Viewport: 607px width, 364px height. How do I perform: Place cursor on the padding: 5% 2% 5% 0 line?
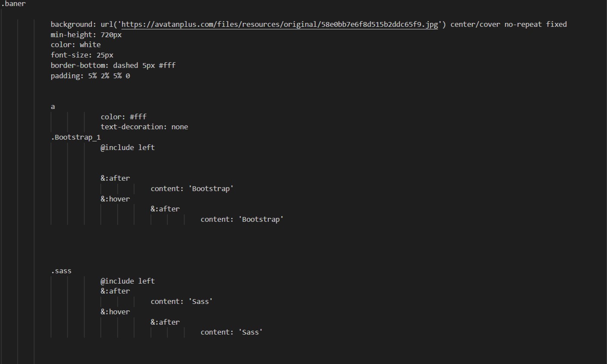90,76
